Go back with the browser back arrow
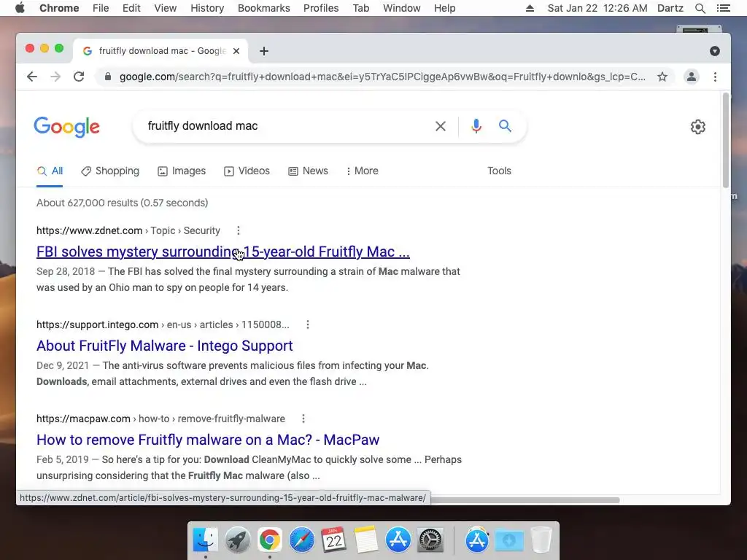747x560 pixels. tap(32, 77)
